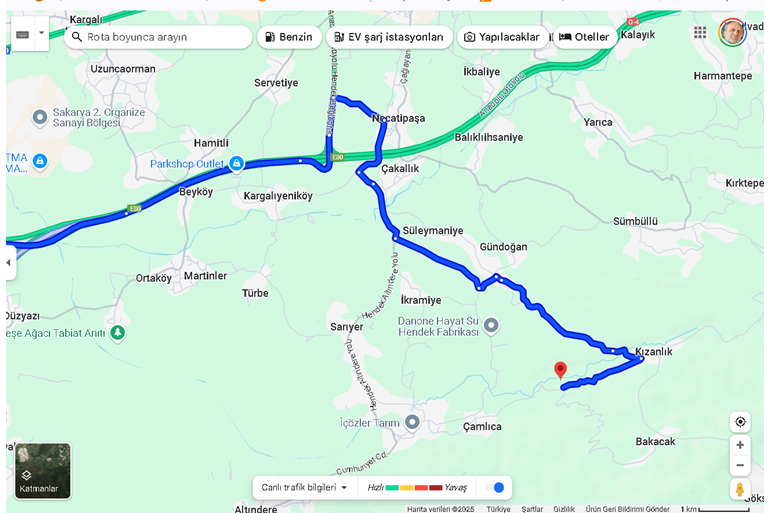Viewport: 770px width, 513px height.
Task: Select the EV şarj istasyonları chip
Action: (389, 37)
